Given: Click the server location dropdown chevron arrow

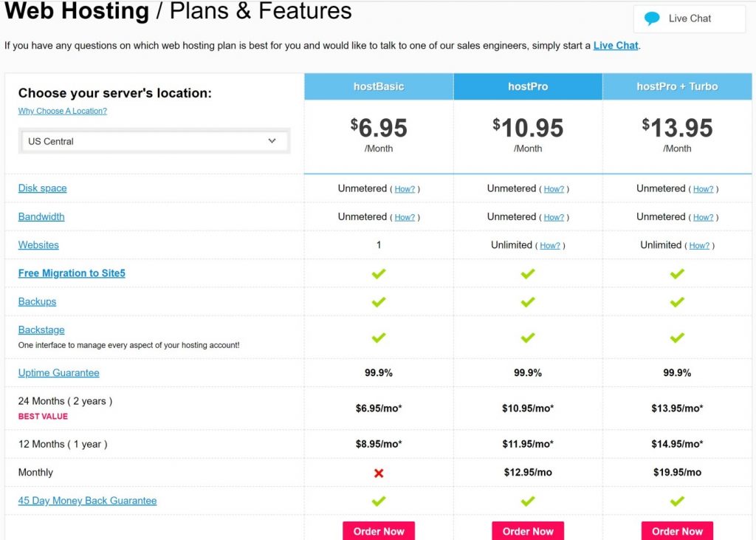Looking at the screenshot, I should (x=272, y=141).
